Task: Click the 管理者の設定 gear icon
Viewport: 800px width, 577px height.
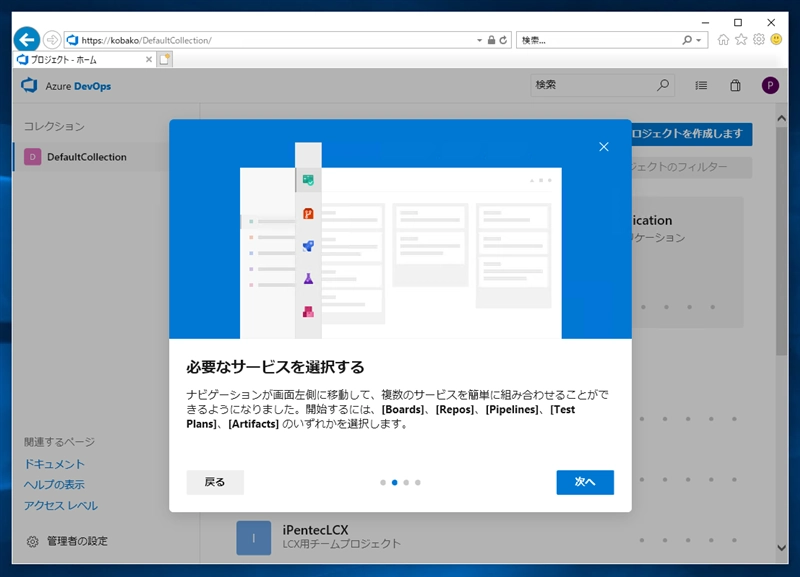Action: [33, 541]
